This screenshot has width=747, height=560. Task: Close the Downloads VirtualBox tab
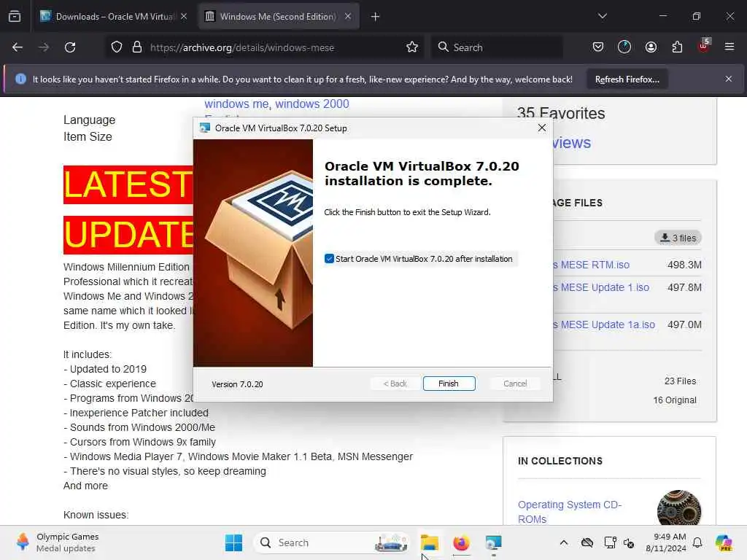[x=184, y=17]
